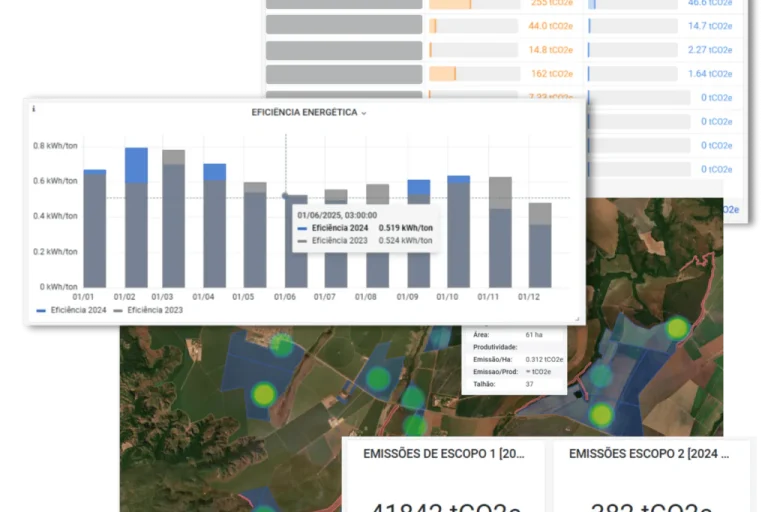
Task: Click the hover point on the 01/06 bar
Action: tap(286, 196)
